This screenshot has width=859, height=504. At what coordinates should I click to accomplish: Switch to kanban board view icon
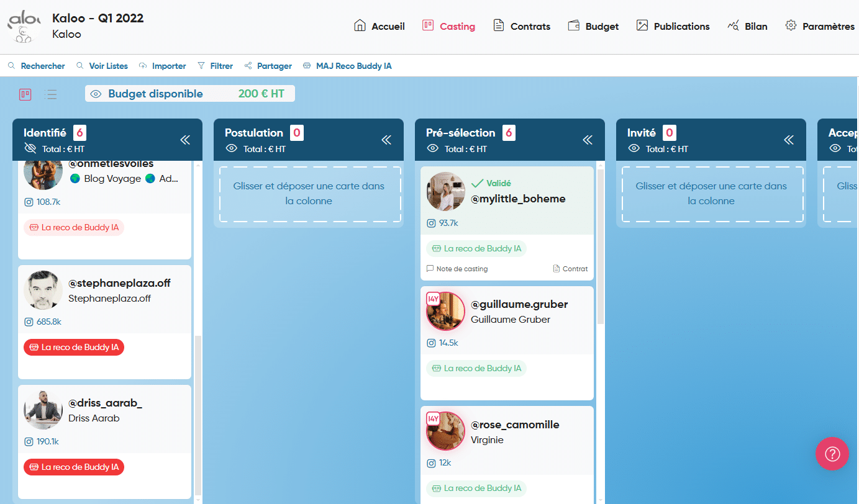25,94
